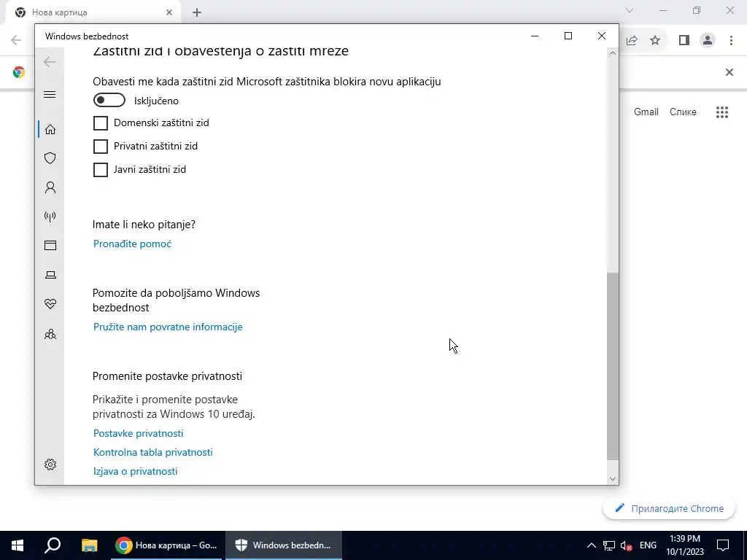Click Pružite nam povratne informacije link
Screen dimensions: 747x560
click(168, 327)
